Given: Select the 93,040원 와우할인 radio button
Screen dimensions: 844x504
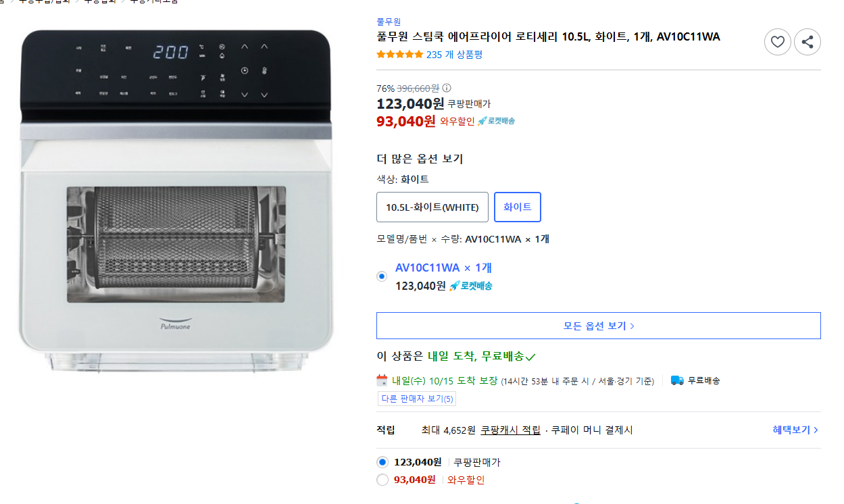Looking at the screenshot, I should (x=382, y=480).
